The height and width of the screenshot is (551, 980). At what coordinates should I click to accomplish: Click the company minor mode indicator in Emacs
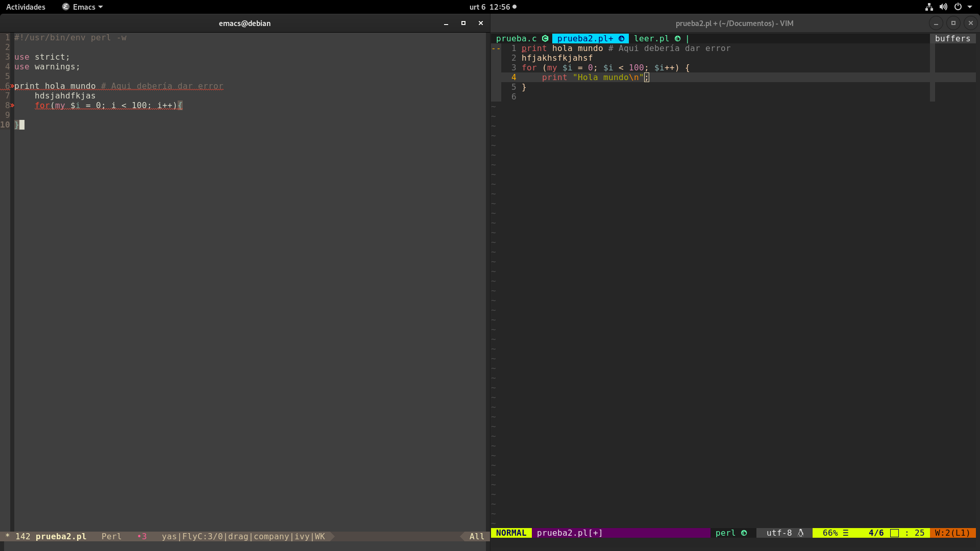271,536
